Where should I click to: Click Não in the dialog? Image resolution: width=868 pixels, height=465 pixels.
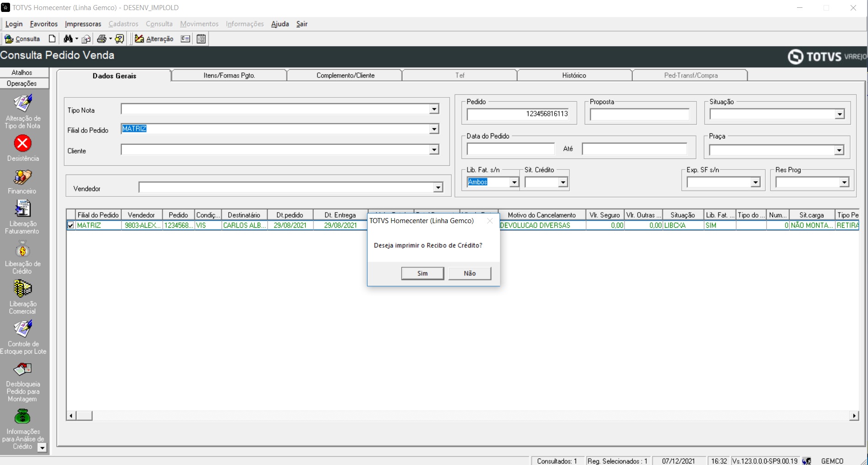(470, 273)
